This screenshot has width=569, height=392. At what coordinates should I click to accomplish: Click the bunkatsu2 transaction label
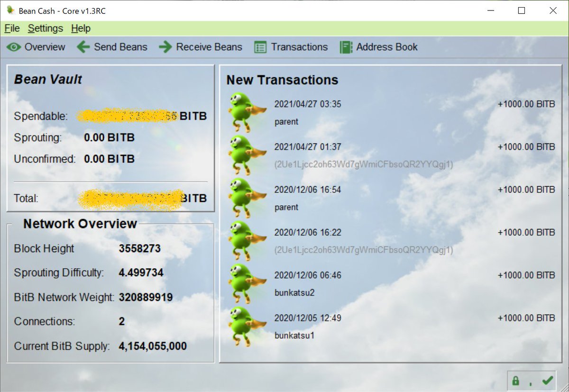pos(294,292)
